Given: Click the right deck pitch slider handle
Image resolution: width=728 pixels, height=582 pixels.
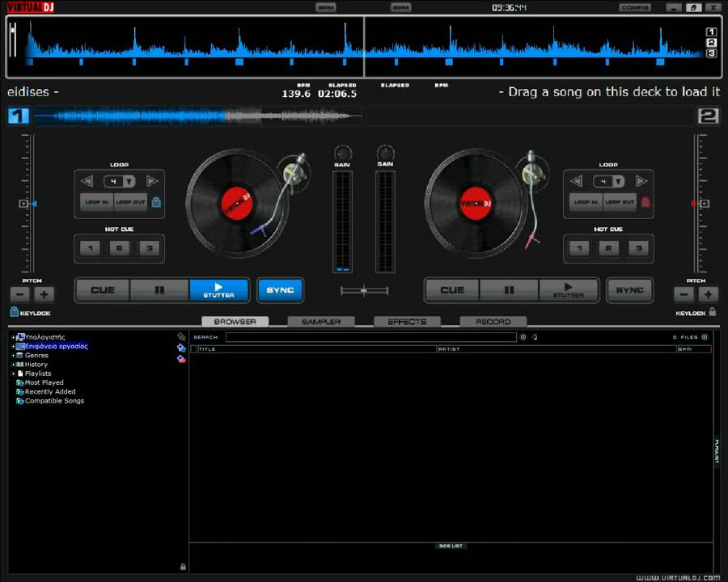Looking at the screenshot, I should click(x=705, y=203).
